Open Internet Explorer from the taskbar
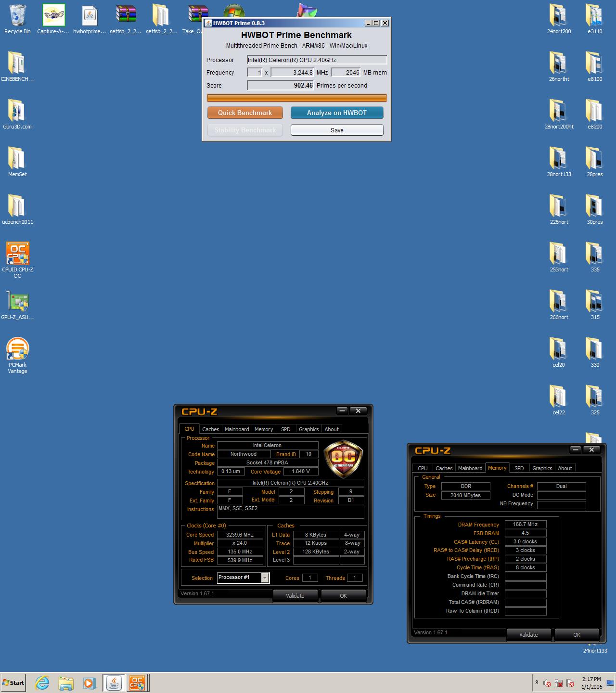 point(42,683)
